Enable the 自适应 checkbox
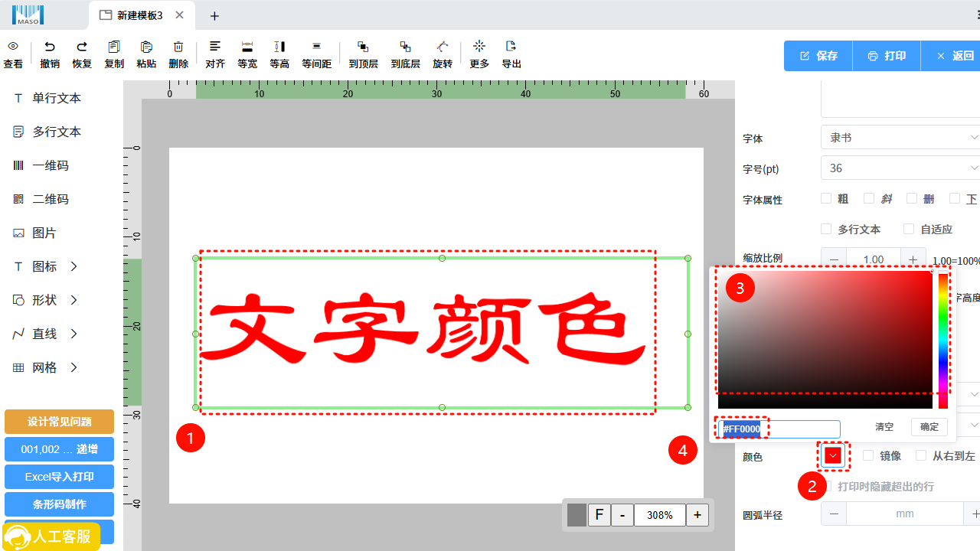Image resolution: width=980 pixels, height=551 pixels. [x=909, y=229]
